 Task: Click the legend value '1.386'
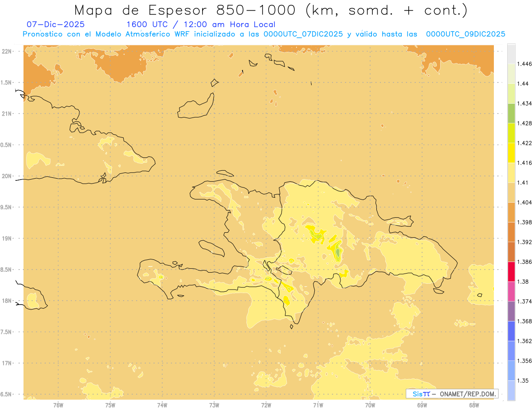pos(525,262)
